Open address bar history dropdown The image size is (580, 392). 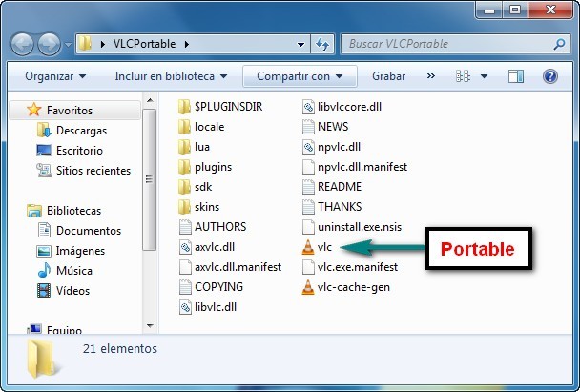(x=301, y=45)
